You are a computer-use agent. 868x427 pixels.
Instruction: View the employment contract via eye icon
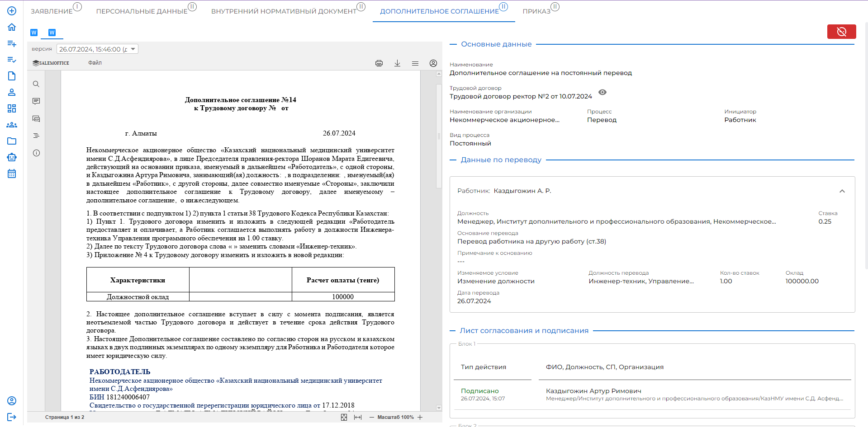click(602, 92)
